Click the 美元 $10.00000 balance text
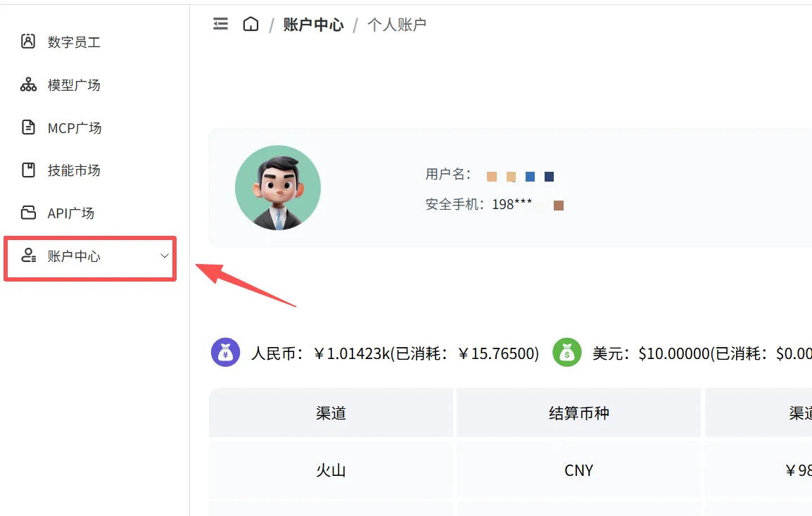This screenshot has height=516, width=812. click(x=651, y=353)
